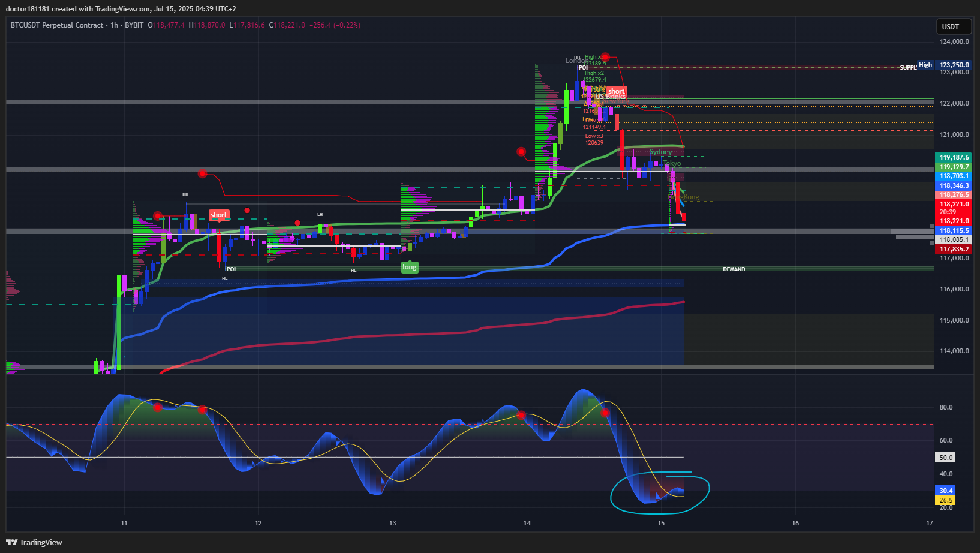Click date 13 on the time axis
Viewport: 980px width, 553px height.
[x=393, y=523]
